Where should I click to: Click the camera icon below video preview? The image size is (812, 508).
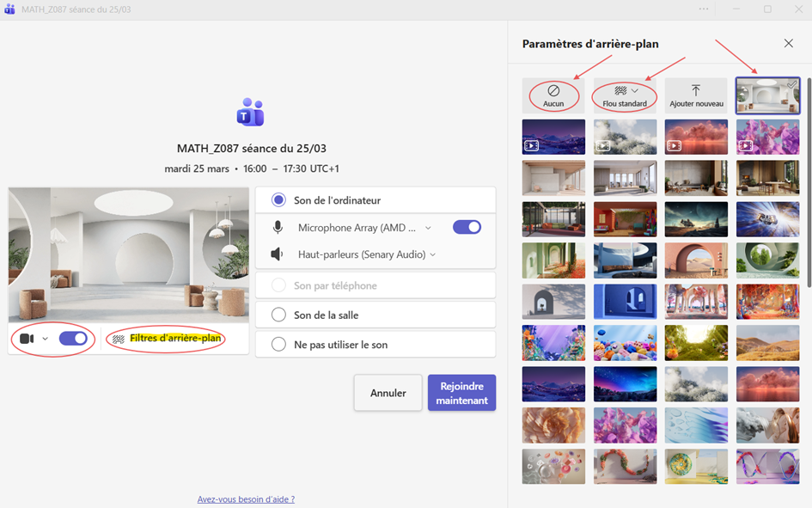pos(27,339)
